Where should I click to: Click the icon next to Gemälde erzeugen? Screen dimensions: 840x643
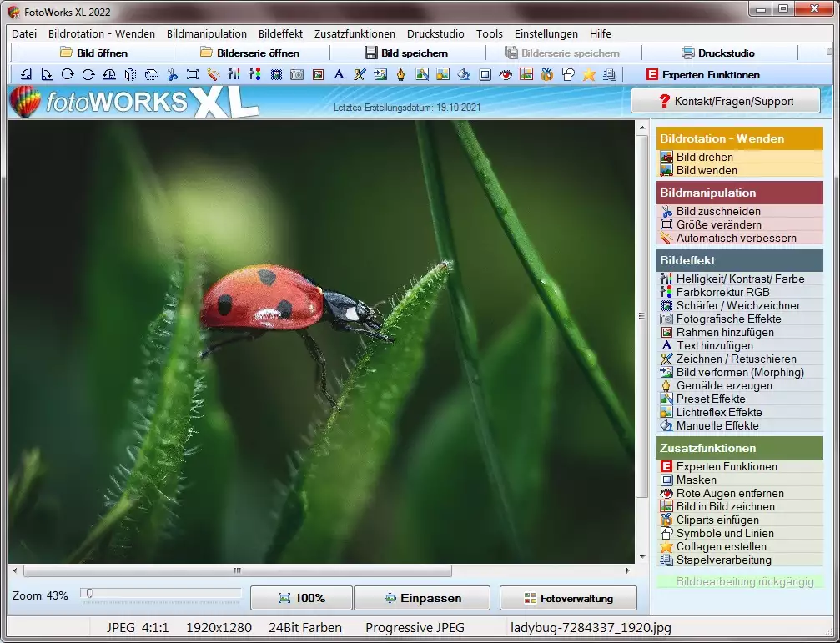(666, 386)
